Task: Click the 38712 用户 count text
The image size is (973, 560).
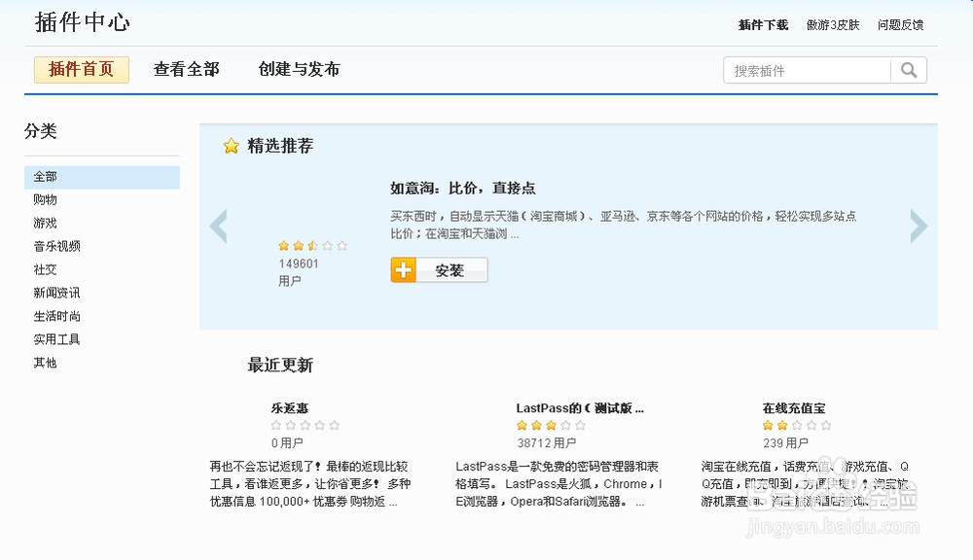Action: [547, 442]
